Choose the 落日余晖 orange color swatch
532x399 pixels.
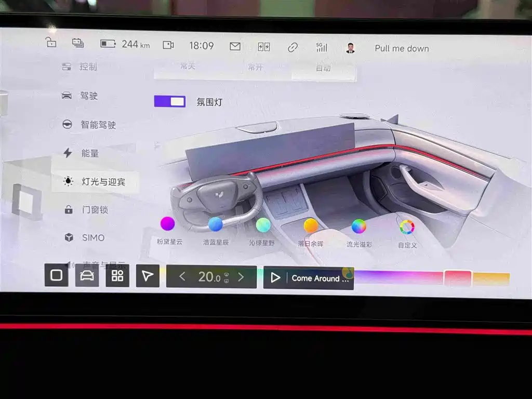click(311, 225)
